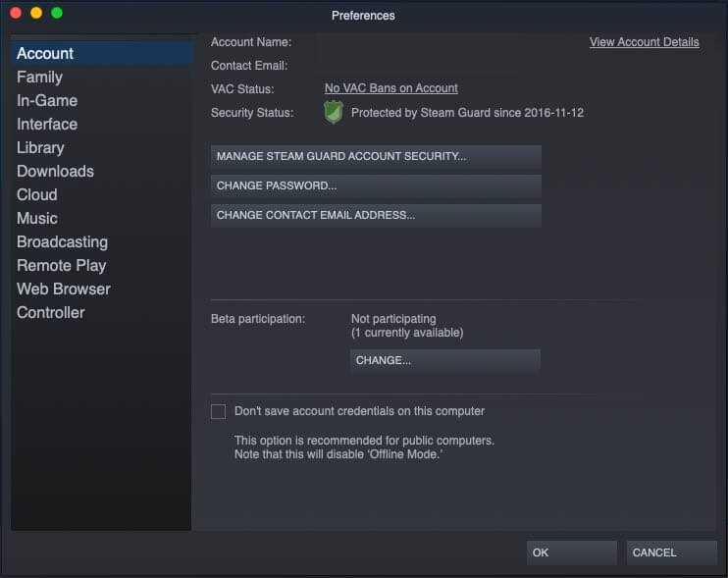This screenshot has width=728, height=578.
Task: Confirm preferences with OK button
Action: [572, 552]
